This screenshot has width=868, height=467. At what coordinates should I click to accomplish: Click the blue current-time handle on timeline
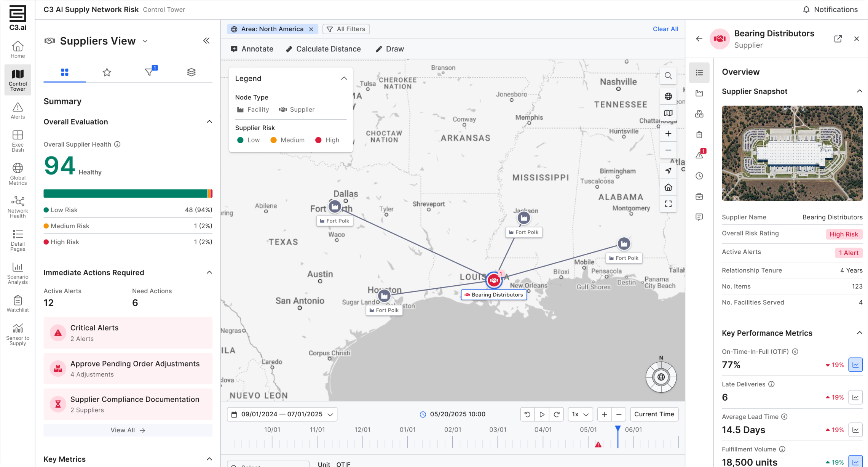coord(618,429)
